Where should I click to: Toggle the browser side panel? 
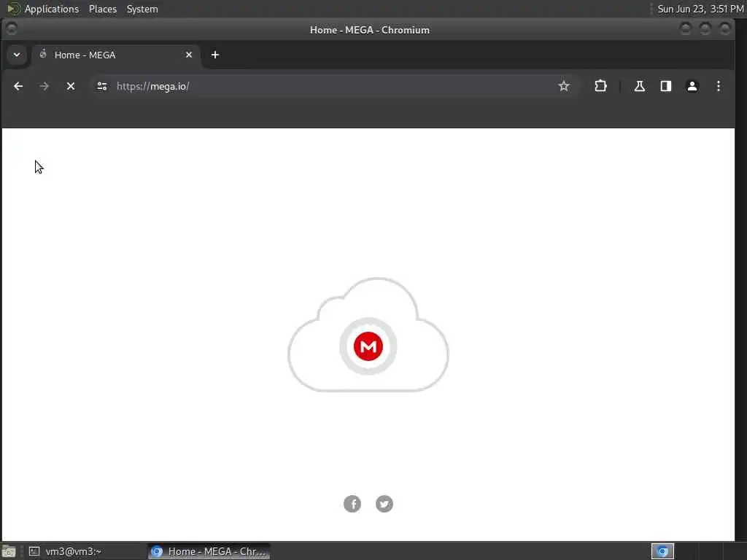click(665, 86)
